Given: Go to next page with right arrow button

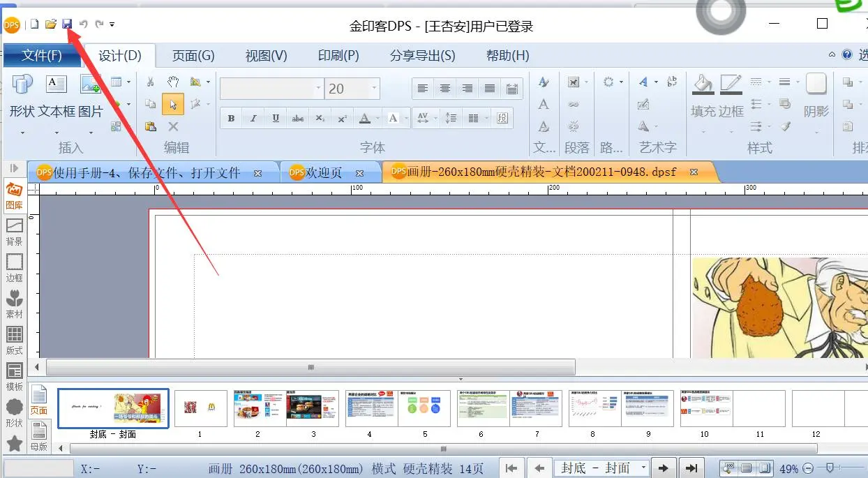Looking at the screenshot, I should 664,468.
